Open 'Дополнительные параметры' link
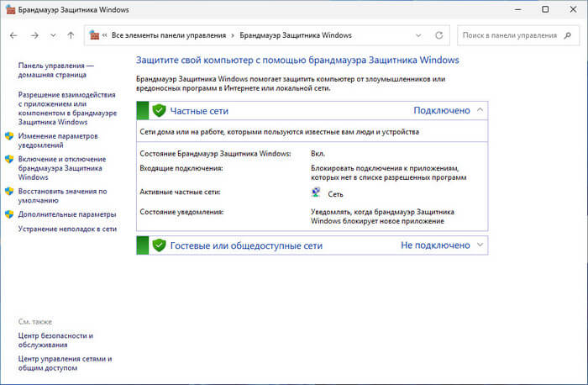The height and width of the screenshot is (385, 588). pos(67,214)
